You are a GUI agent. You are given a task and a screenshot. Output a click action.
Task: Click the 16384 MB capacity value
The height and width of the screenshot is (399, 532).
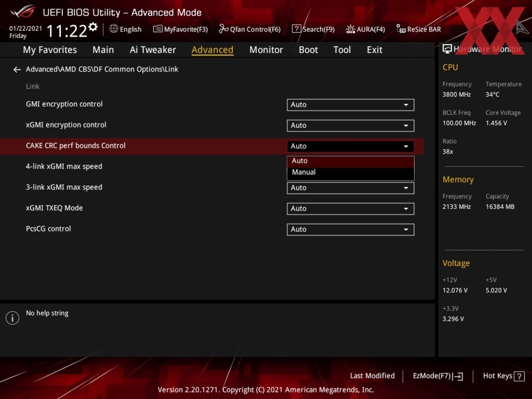pos(500,207)
